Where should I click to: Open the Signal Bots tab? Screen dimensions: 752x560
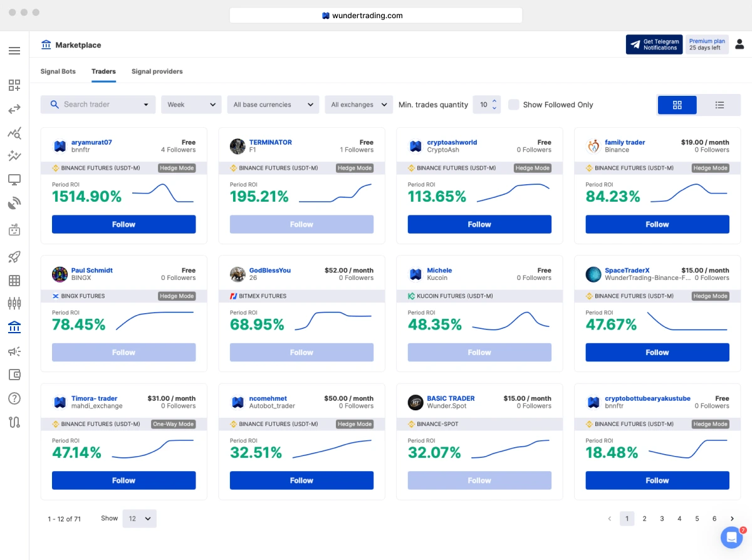click(58, 71)
